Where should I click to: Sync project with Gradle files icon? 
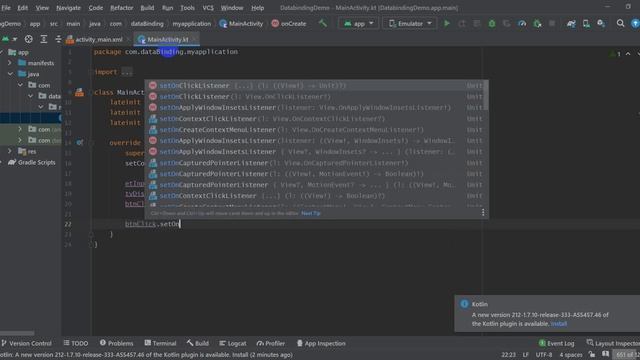coord(571,24)
